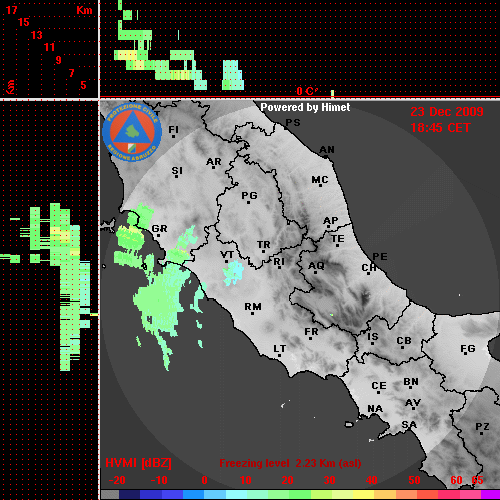Click the 'Km' unit label at the top
500x500 pixels.
[x=84, y=10]
